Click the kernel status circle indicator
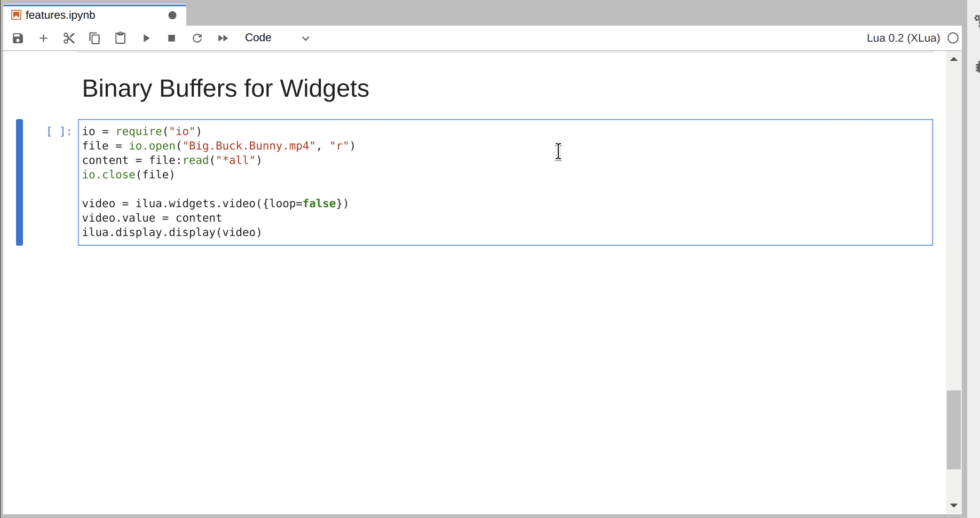980x518 pixels. coord(953,38)
